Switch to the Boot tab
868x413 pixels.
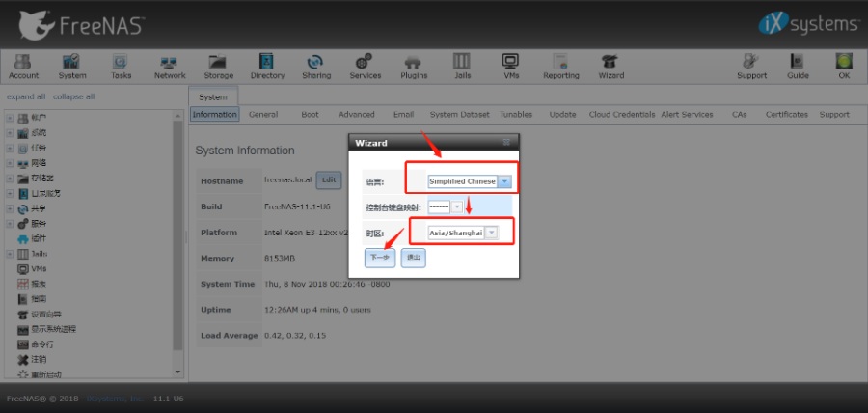click(310, 115)
